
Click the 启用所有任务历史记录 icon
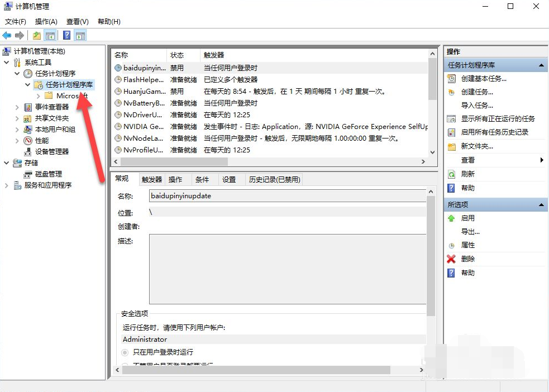(451, 131)
